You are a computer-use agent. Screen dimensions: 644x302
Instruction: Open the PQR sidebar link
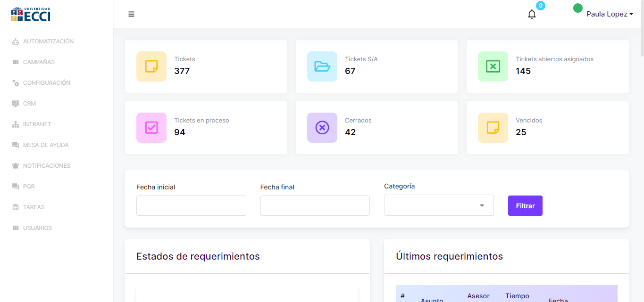pyautogui.click(x=29, y=187)
